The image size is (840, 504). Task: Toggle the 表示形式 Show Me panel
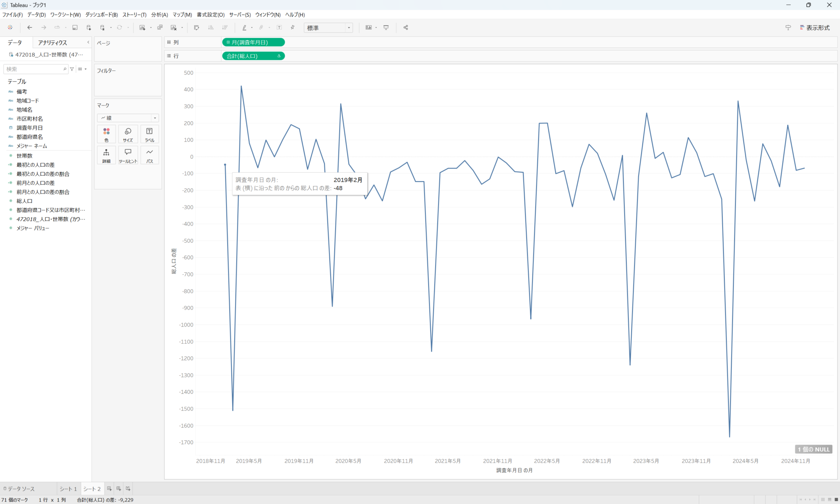pos(814,27)
